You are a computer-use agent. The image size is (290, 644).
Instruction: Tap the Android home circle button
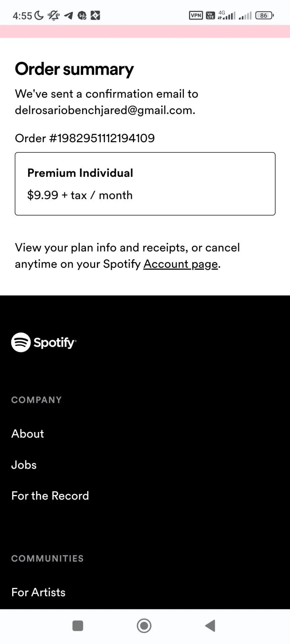144,626
